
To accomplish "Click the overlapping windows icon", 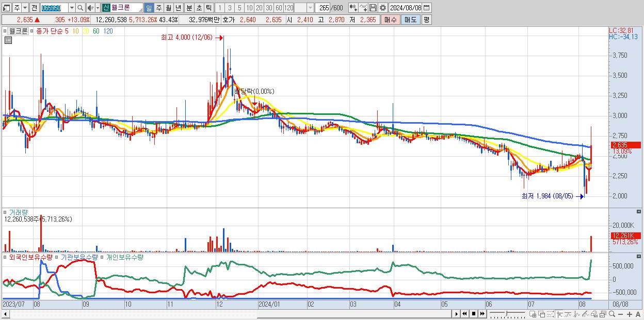I will coord(542,314).
